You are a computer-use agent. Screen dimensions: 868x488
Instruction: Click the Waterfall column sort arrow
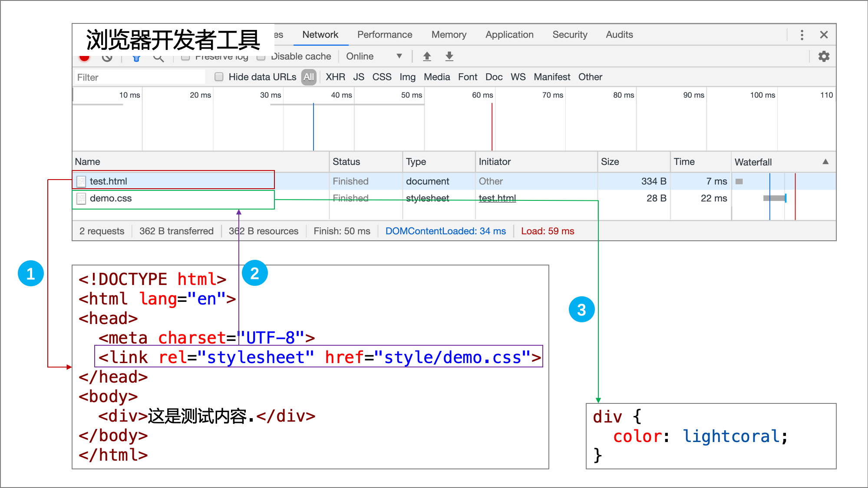point(825,162)
